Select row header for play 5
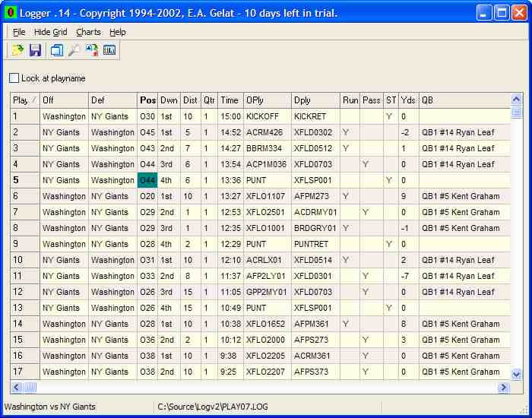This screenshot has height=418, width=532. [25, 180]
